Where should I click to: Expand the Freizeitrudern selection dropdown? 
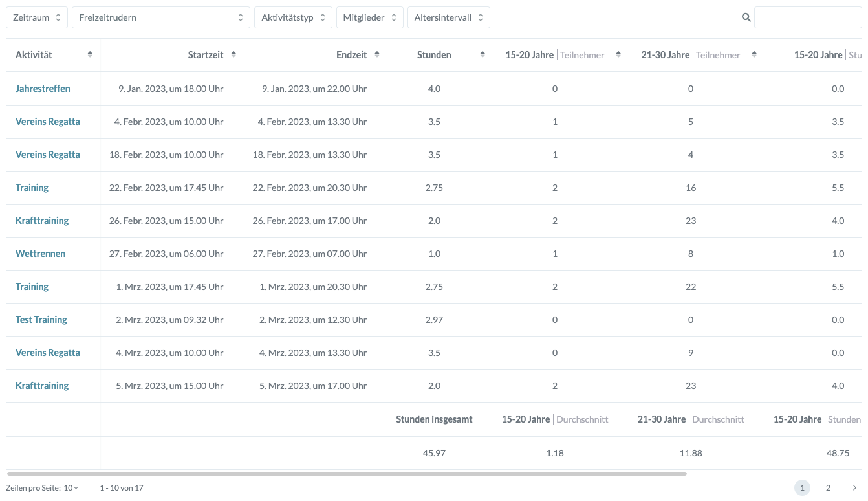(160, 17)
